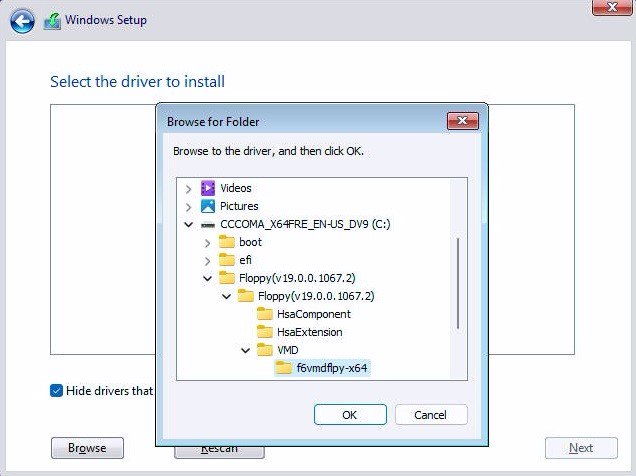The image size is (636, 476).
Task: Collapse the C: drive node
Action: tap(188, 224)
